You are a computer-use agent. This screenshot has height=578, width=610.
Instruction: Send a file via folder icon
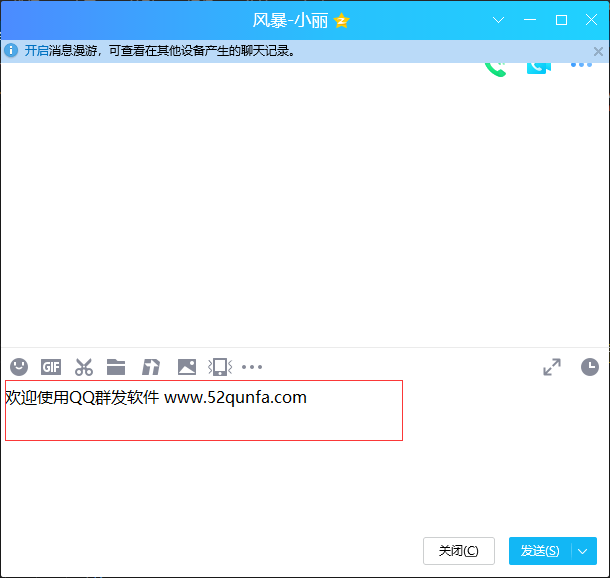pos(116,367)
